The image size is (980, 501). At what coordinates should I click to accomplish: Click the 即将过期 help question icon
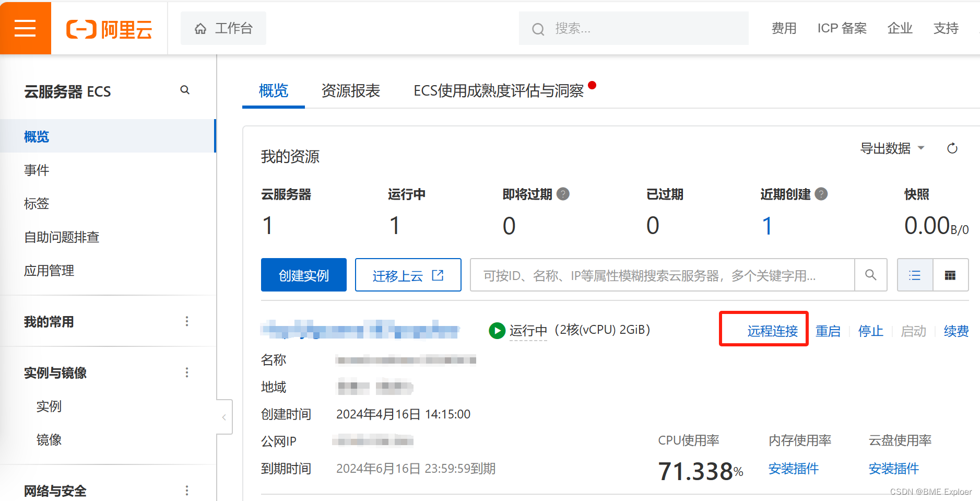563,194
